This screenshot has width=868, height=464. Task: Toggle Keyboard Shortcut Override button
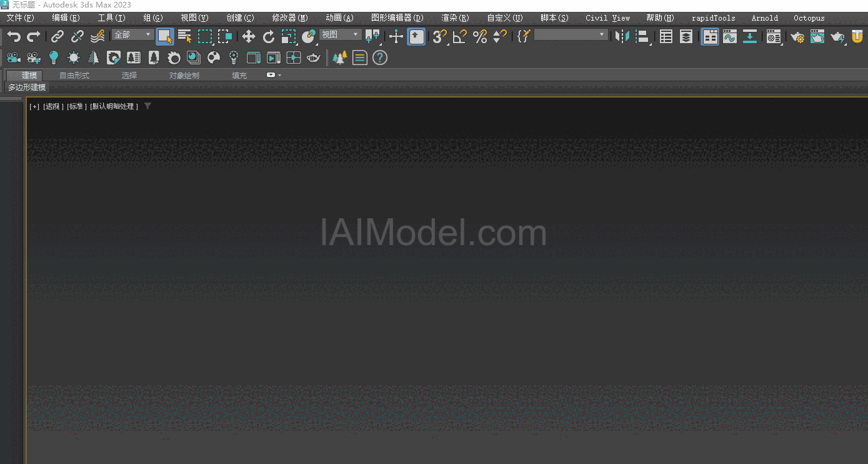pos(416,36)
